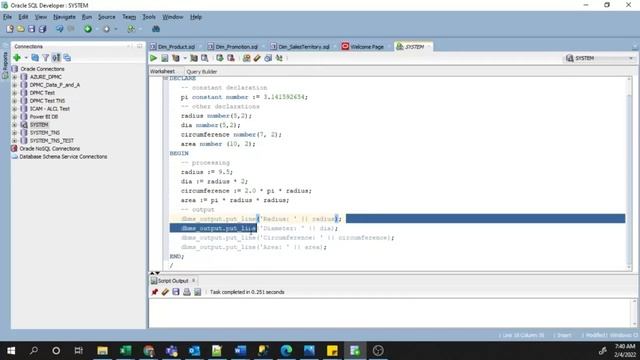Viewport: 640px width, 360px height.
Task: Select the SYSTEM connection in the tree
Action: pos(39,124)
